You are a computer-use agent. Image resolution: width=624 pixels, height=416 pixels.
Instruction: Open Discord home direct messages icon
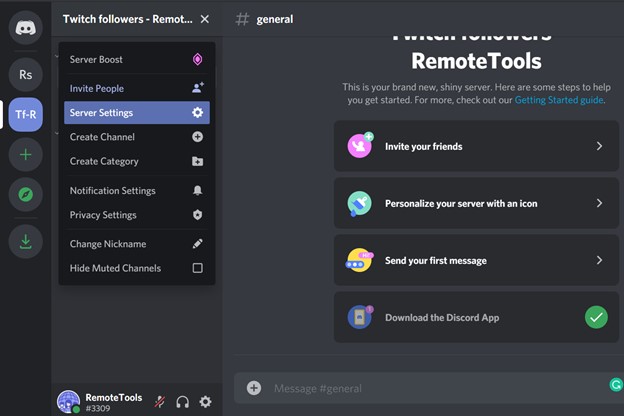click(x=25, y=28)
